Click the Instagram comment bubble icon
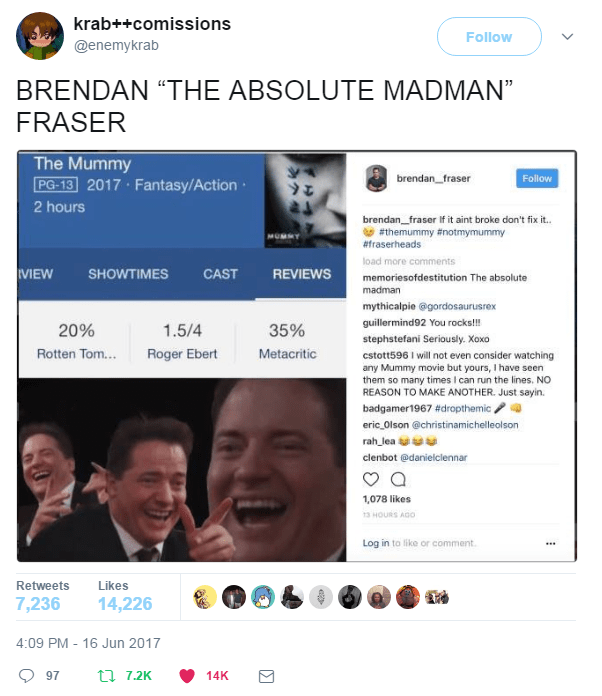The image size is (602, 696). (x=398, y=479)
